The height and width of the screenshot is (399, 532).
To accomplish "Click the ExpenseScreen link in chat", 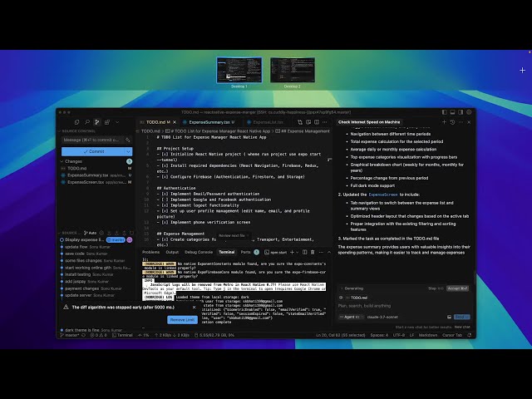I will [383, 195].
